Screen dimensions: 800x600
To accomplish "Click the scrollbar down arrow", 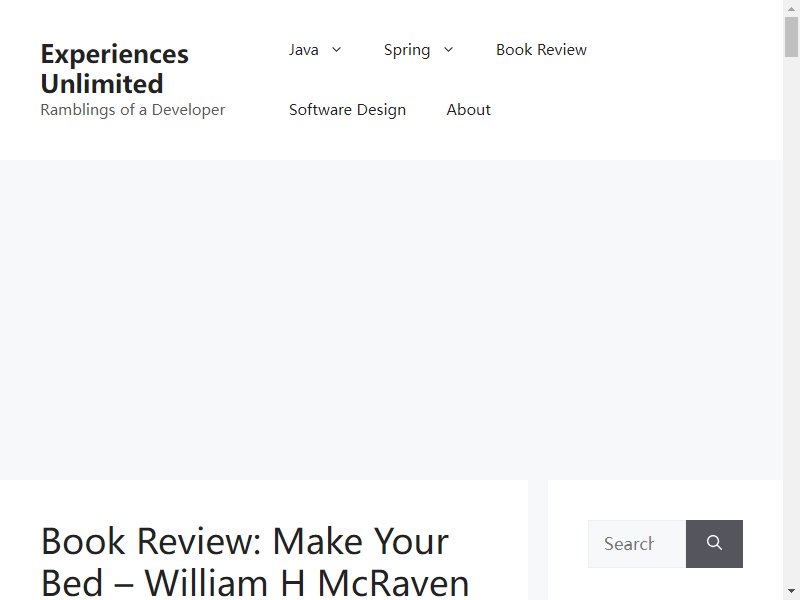I will pos(791,592).
